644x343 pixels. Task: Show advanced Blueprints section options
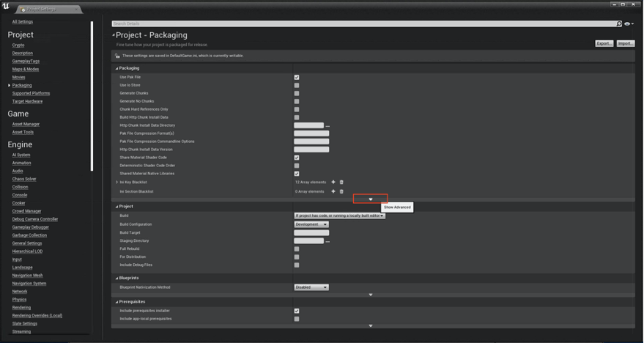pyautogui.click(x=371, y=295)
